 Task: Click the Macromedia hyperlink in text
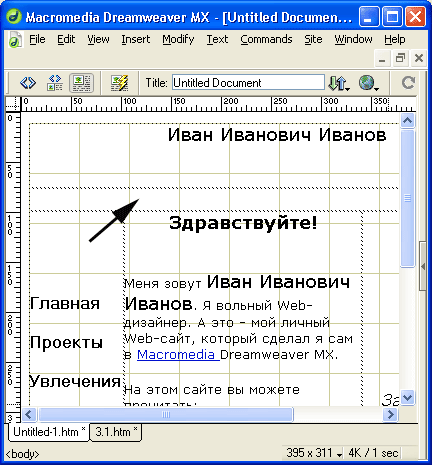tap(178, 355)
